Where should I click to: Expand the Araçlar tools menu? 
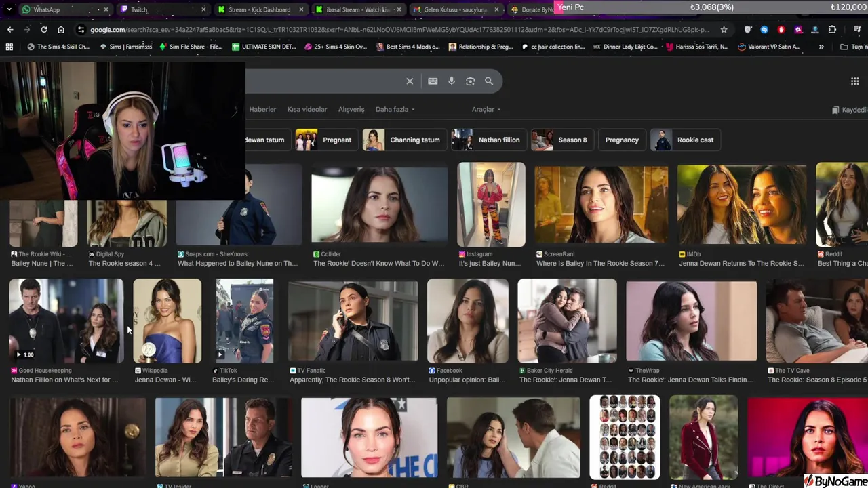[486, 109]
